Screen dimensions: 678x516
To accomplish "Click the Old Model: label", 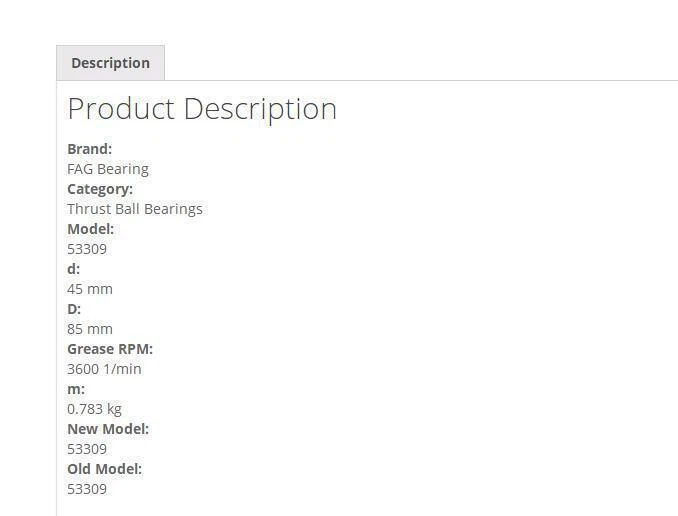I will 105,469.
